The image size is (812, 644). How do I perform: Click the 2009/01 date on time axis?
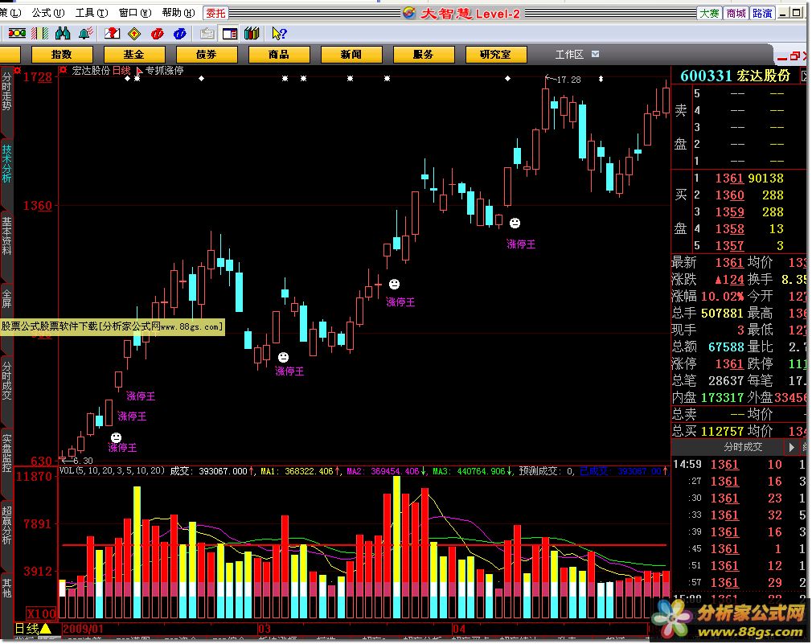pos(83,629)
